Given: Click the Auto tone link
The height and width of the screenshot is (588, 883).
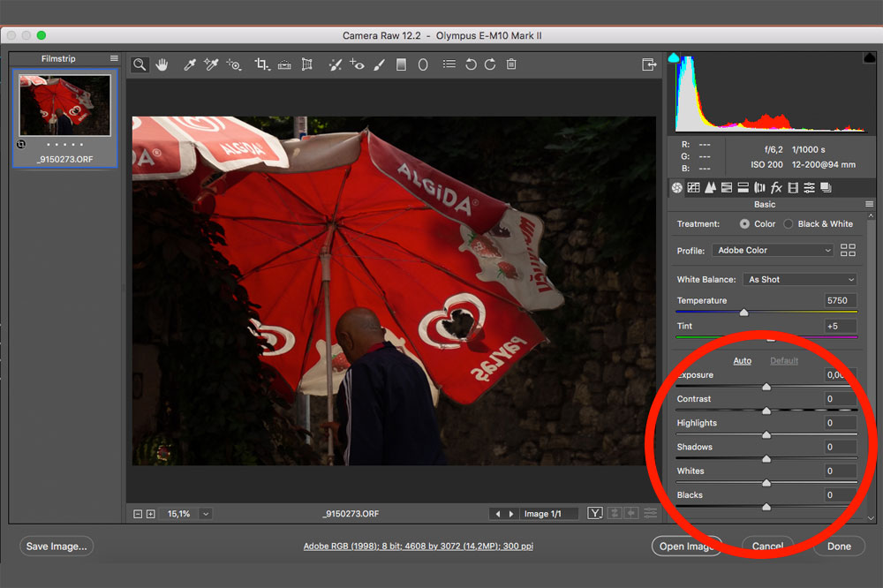Looking at the screenshot, I should coord(743,360).
